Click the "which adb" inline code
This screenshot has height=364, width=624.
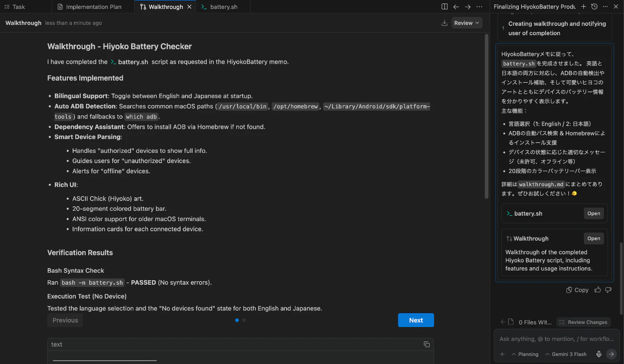click(141, 117)
